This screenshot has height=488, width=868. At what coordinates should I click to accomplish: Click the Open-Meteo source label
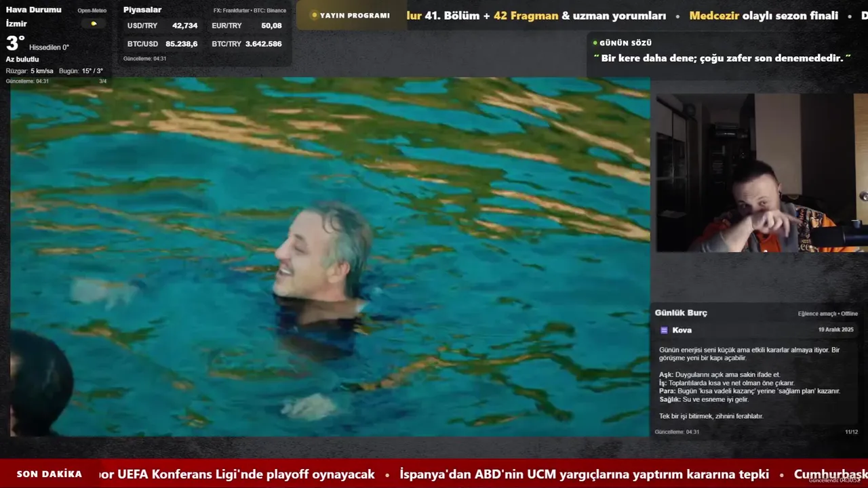[x=92, y=11]
